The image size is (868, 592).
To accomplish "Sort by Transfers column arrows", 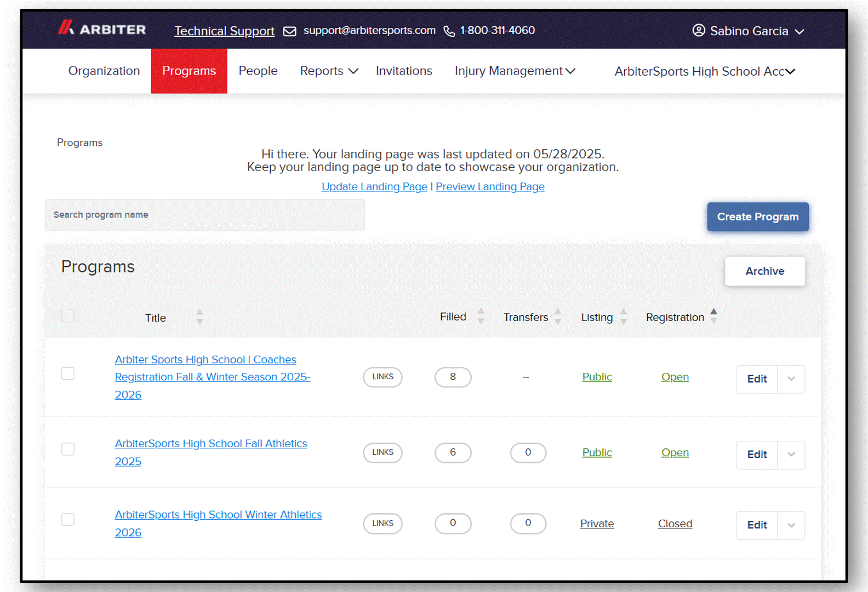I will click(x=557, y=316).
